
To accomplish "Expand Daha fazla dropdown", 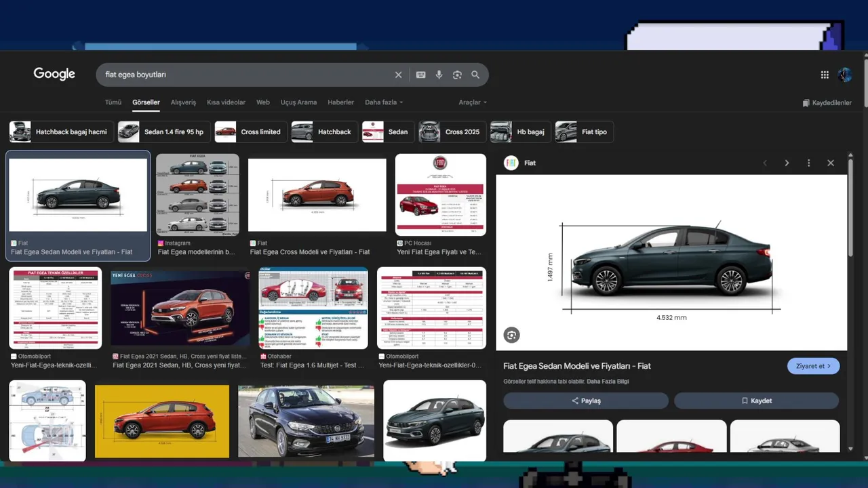I will [384, 102].
